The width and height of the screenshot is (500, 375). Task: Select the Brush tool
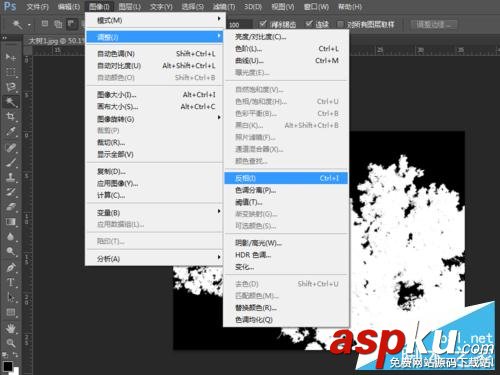pyautogui.click(x=11, y=162)
